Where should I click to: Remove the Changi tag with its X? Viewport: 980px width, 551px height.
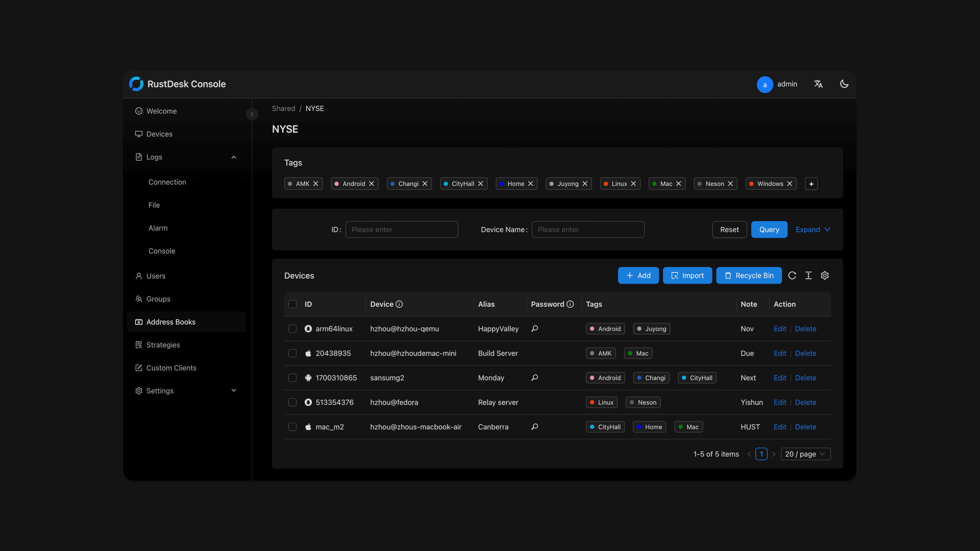coord(425,184)
